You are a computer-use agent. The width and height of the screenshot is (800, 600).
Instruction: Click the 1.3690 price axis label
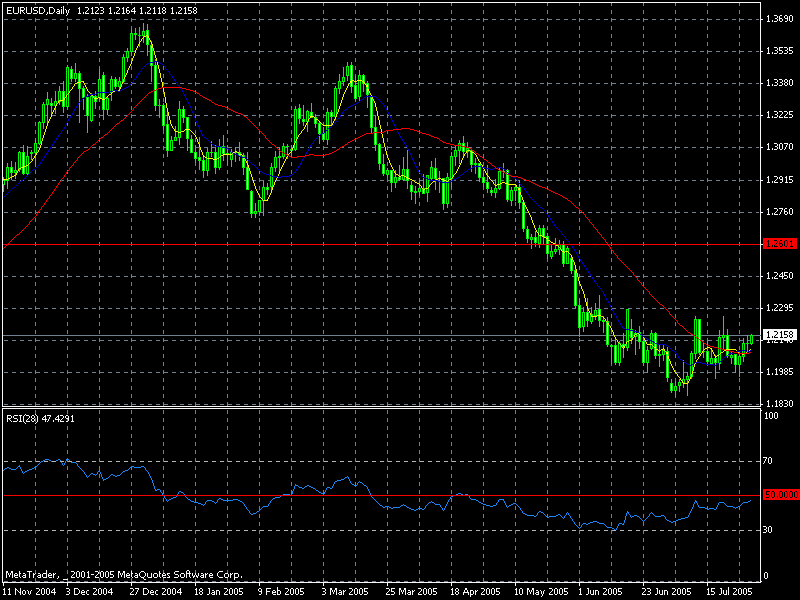tap(780, 19)
